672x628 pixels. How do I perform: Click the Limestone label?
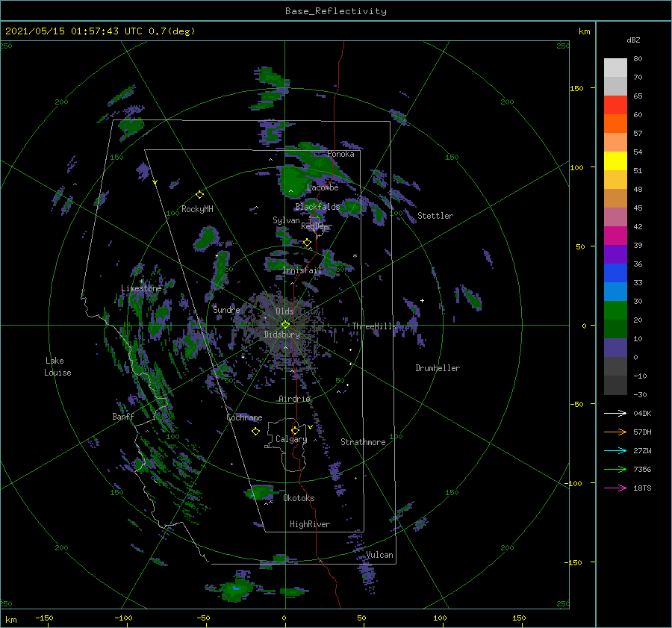coord(141,288)
